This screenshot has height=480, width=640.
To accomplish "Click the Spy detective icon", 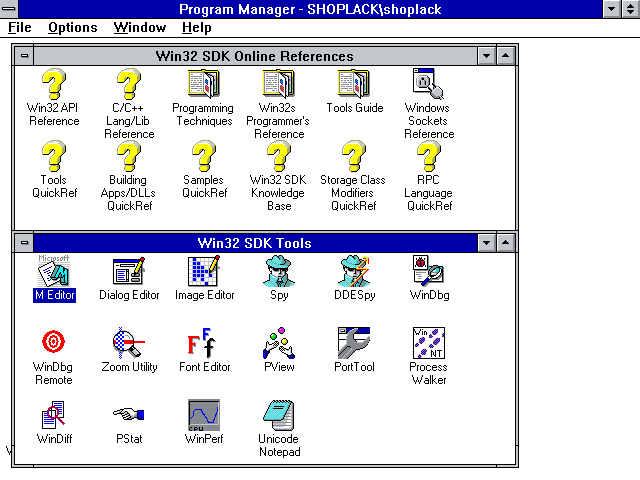I will tap(279, 271).
